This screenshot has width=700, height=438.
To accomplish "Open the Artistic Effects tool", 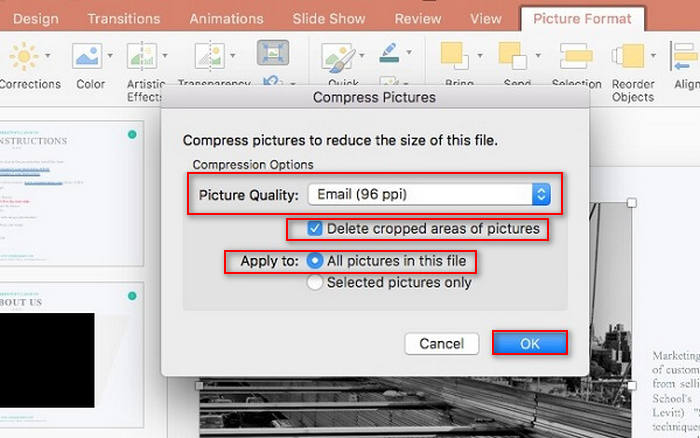I will (141, 58).
